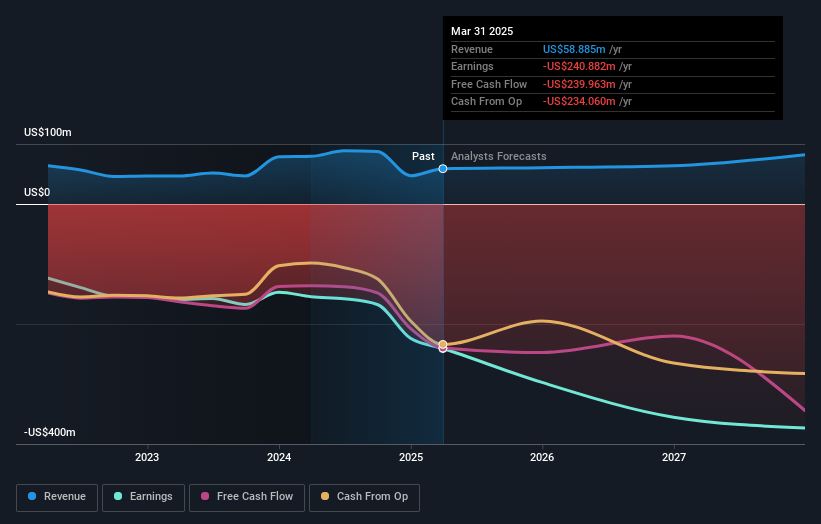Click the US$100m y-axis label
The width and height of the screenshot is (821, 524).
(x=48, y=132)
